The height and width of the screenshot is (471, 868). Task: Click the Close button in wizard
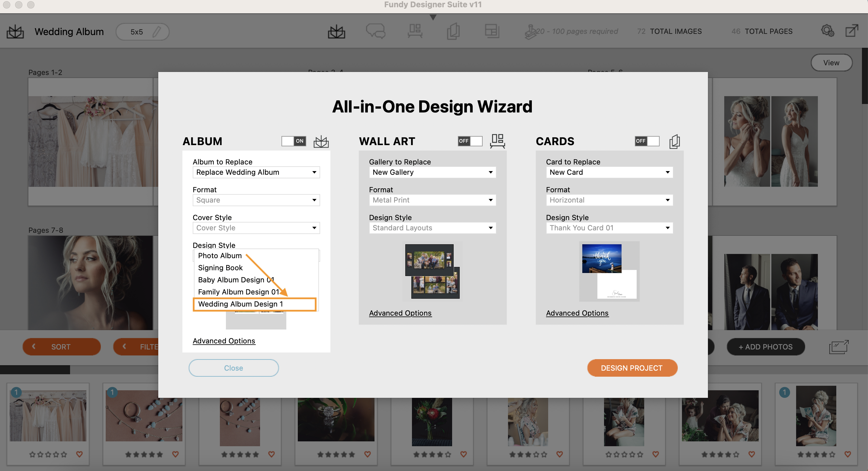[233, 368]
